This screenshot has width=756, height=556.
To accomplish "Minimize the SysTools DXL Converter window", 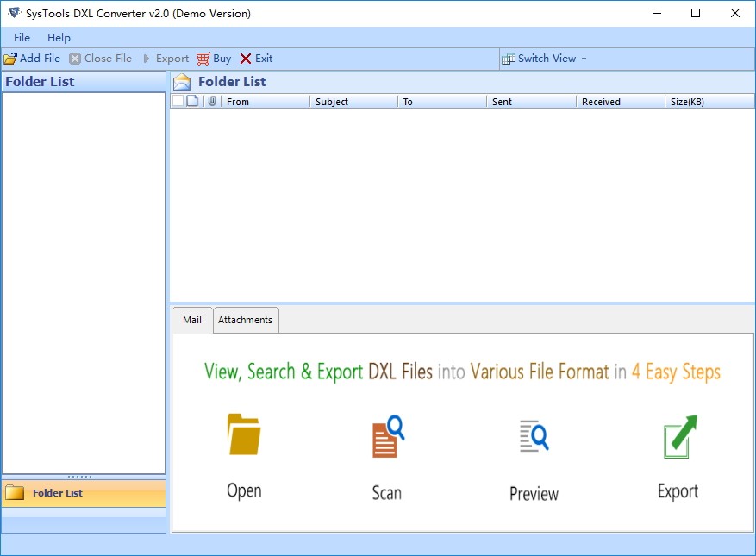I will pyautogui.click(x=657, y=13).
